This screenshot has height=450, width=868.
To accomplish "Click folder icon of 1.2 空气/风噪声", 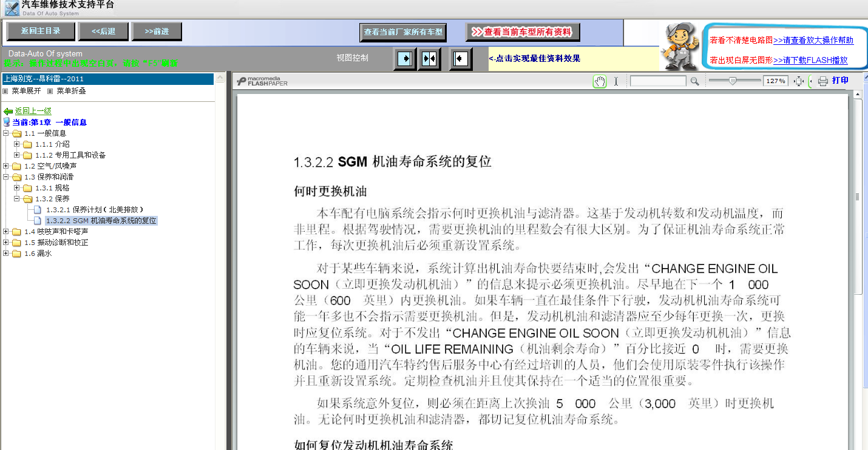I will click(x=16, y=166).
